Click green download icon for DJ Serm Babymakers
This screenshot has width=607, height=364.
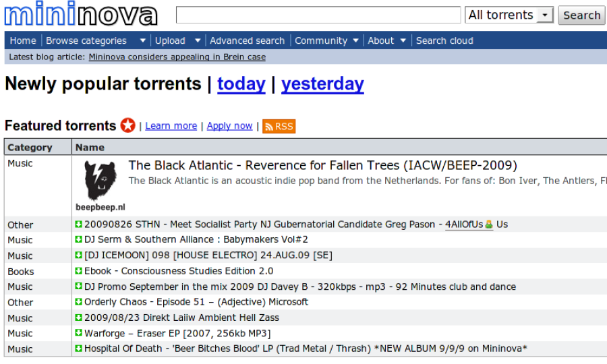coord(79,239)
